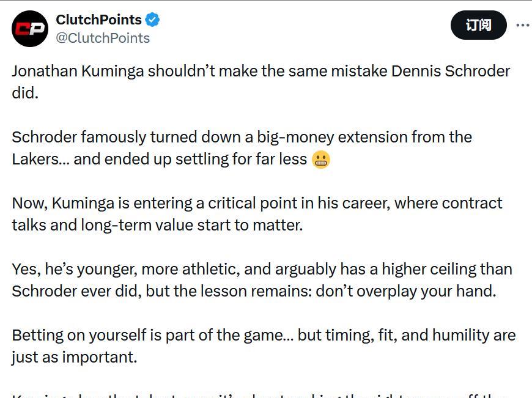Click the lone word "did." on the second line
Image resolution: width=532 pixels, height=398 pixels.
pyautogui.click(x=25, y=93)
